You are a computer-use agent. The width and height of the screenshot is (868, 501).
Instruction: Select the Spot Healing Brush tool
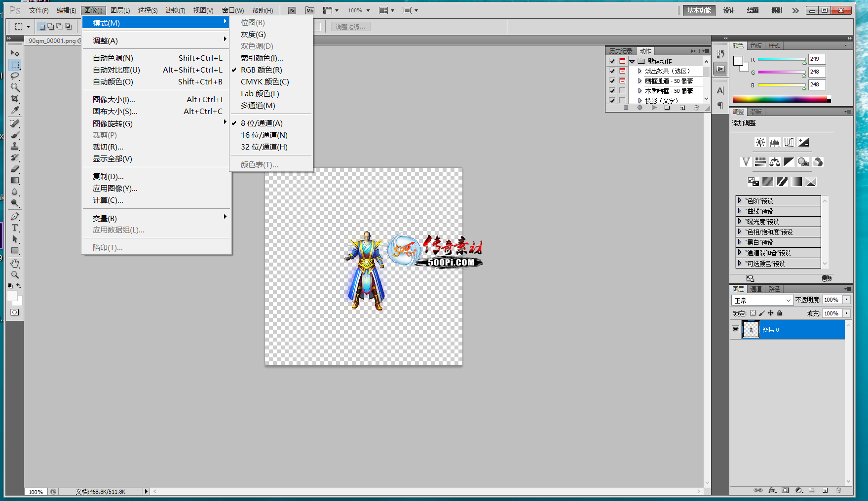coord(15,123)
